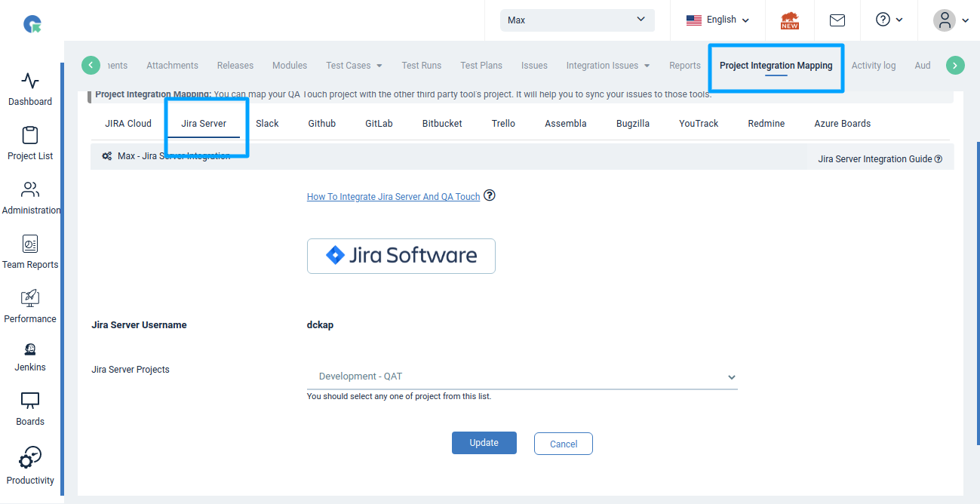Open the Administration panel

coord(29,198)
